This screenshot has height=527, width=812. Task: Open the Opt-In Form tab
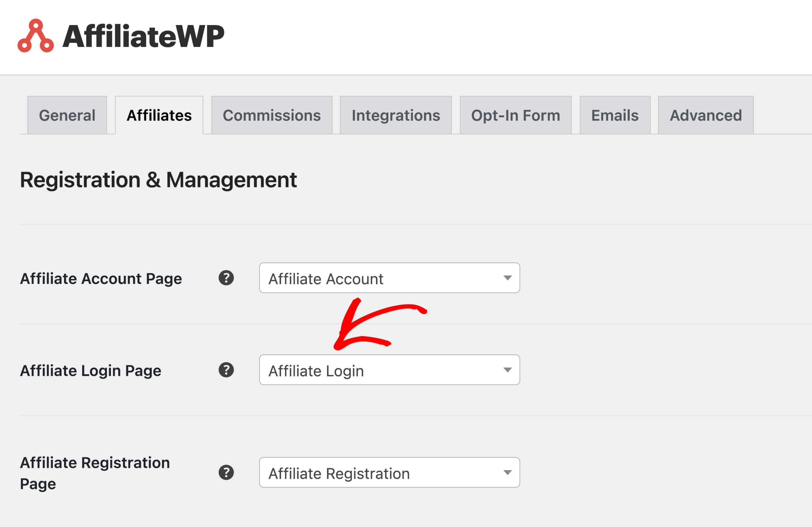click(516, 115)
